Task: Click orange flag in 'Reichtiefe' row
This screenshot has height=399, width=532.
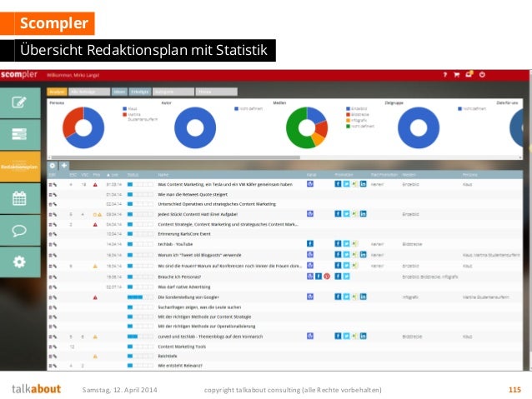Action: (x=95, y=357)
